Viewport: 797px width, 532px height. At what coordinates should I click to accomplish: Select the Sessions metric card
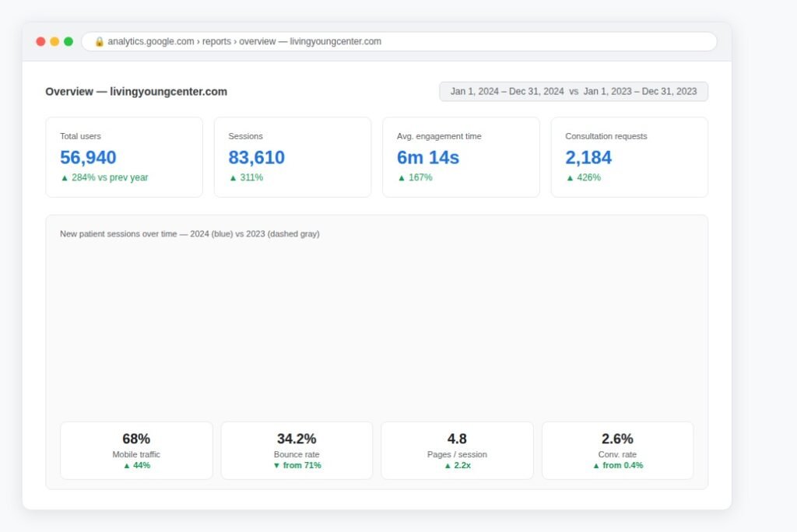point(293,157)
